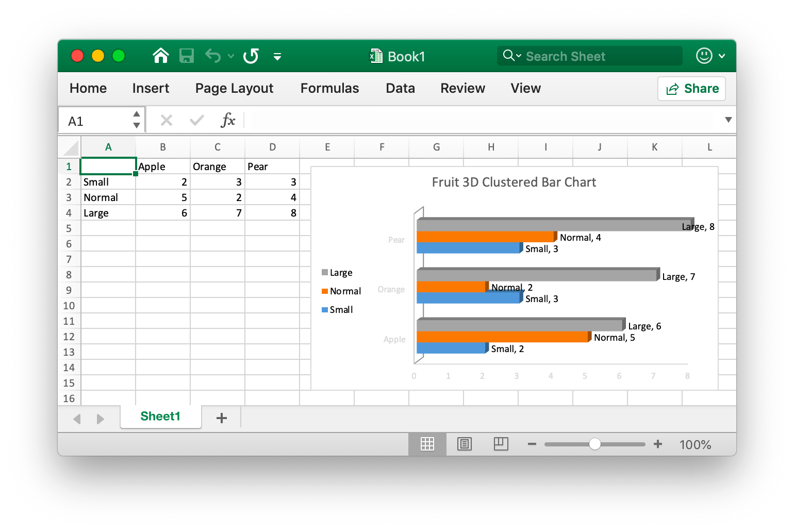Viewport: 794px width, 532px height.
Task: Click the Undo arrow icon
Action: tap(212, 56)
